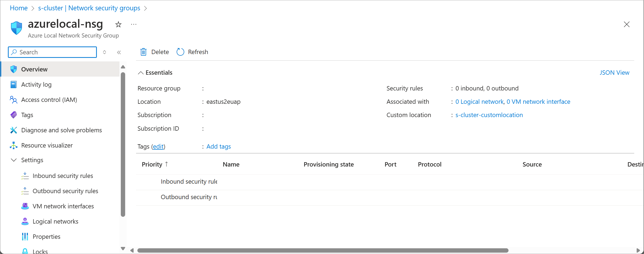Screen dimensions: 644x254
Task: Collapse the Settings menu group
Action: tap(14, 160)
